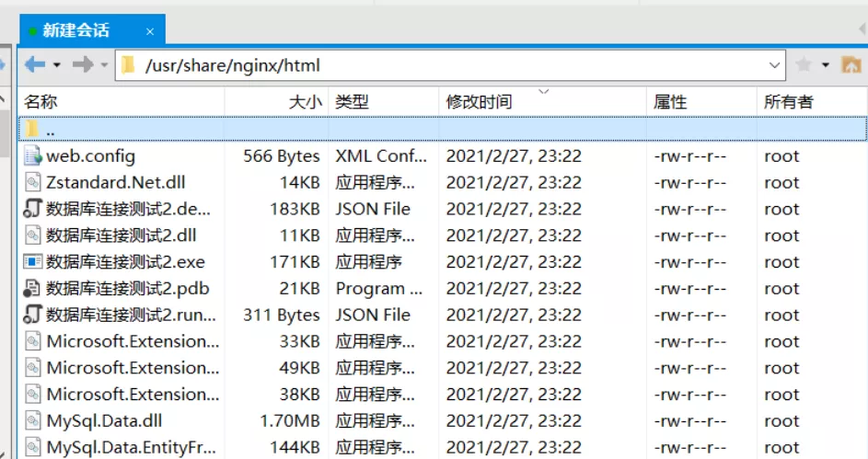Image resolution: width=868 pixels, height=459 pixels.
Task: Select the Zstandard.Net.dll file name
Action: 116,182
